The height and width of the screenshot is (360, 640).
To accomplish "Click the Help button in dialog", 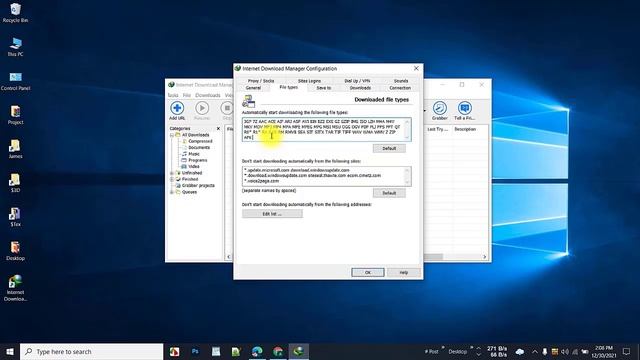I will [x=404, y=272].
